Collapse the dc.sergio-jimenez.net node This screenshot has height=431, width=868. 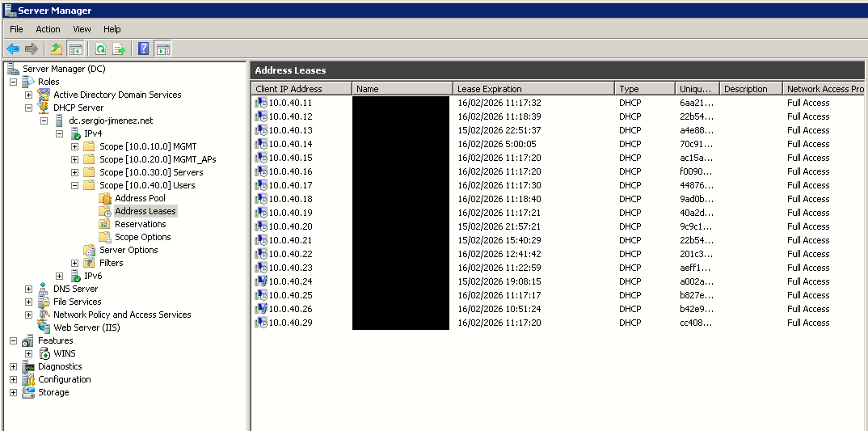44,120
